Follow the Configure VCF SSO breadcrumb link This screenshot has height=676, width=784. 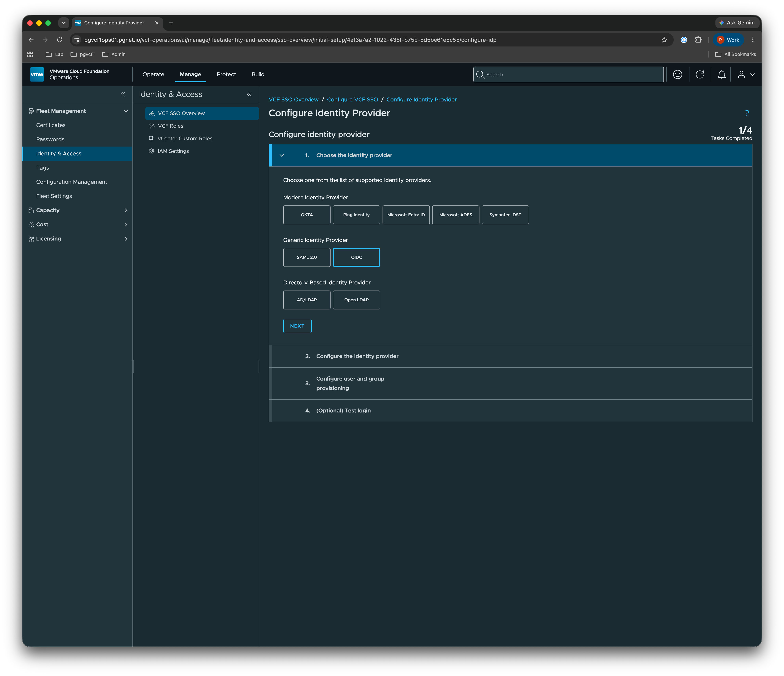(x=352, y=99)
